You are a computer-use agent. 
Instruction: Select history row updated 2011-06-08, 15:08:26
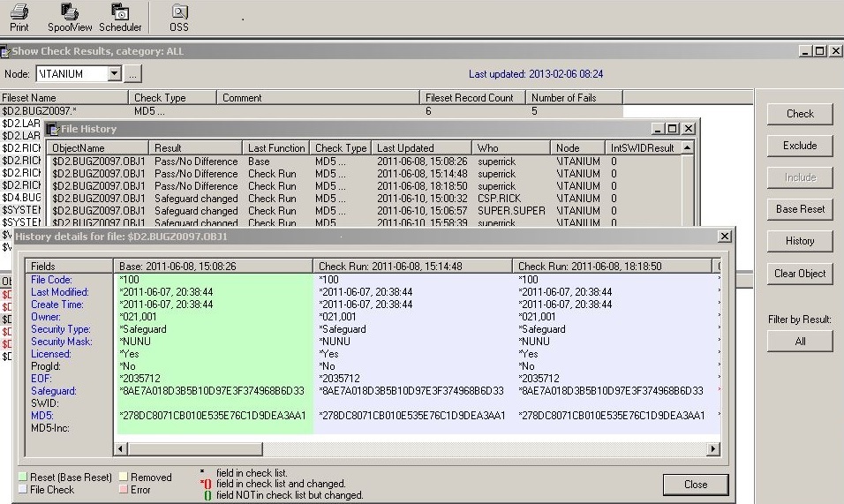coord(365,162)
